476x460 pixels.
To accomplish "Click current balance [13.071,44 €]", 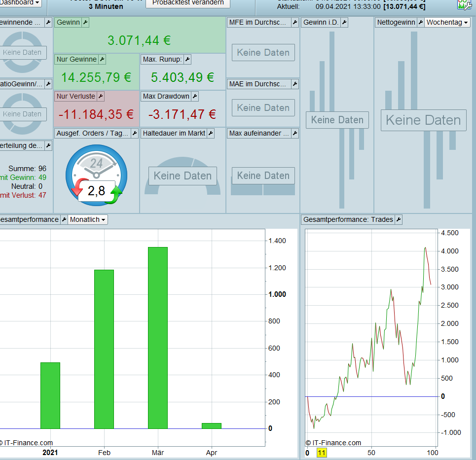I will pyautogui.click(x=404, y=7).
